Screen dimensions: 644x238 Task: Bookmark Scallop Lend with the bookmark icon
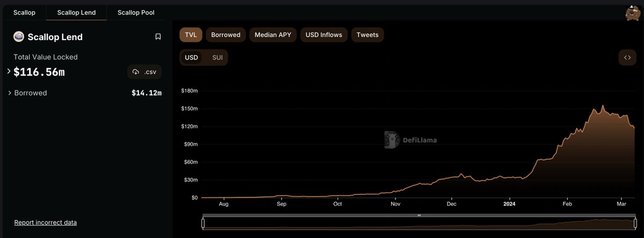point(158,36)
